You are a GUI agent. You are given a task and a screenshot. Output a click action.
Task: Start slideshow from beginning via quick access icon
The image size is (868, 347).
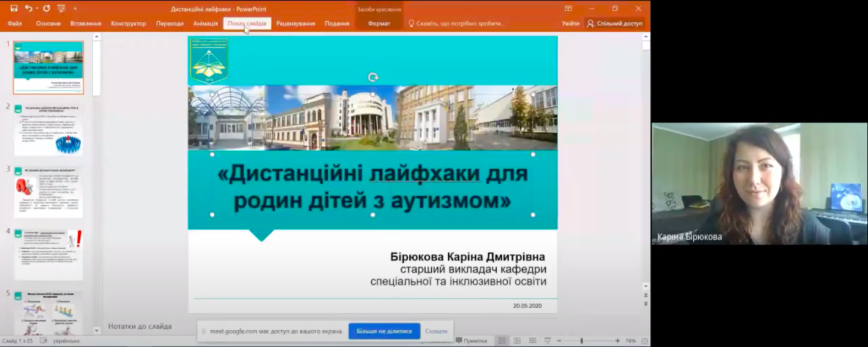click(x=61, y=8)
